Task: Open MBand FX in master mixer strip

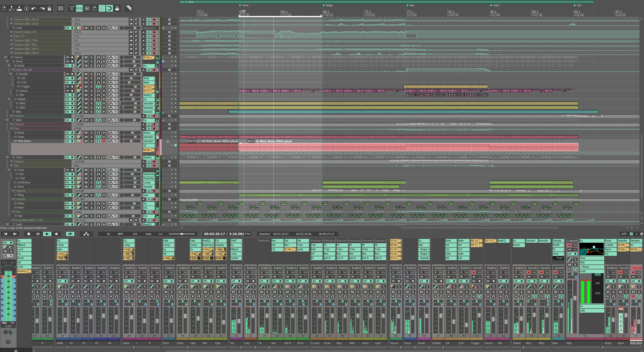Action: click(x=24, y=245)
